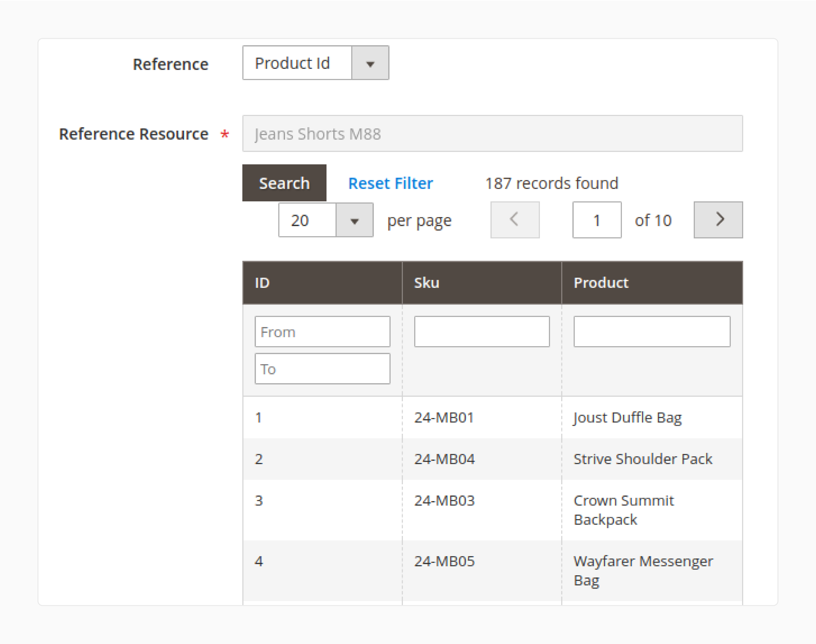
Task: Click the ID 'From' filter field
Action: 322,332
